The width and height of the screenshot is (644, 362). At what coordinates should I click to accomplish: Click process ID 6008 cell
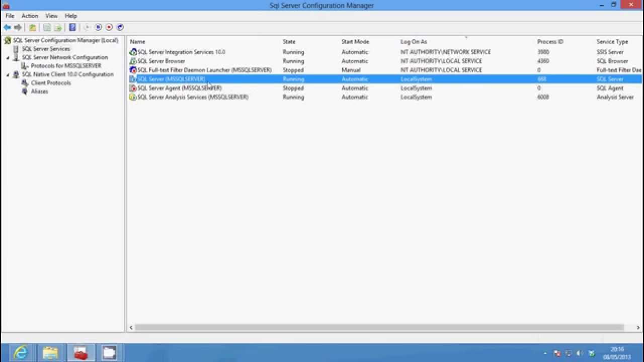[x=543, y=98]
